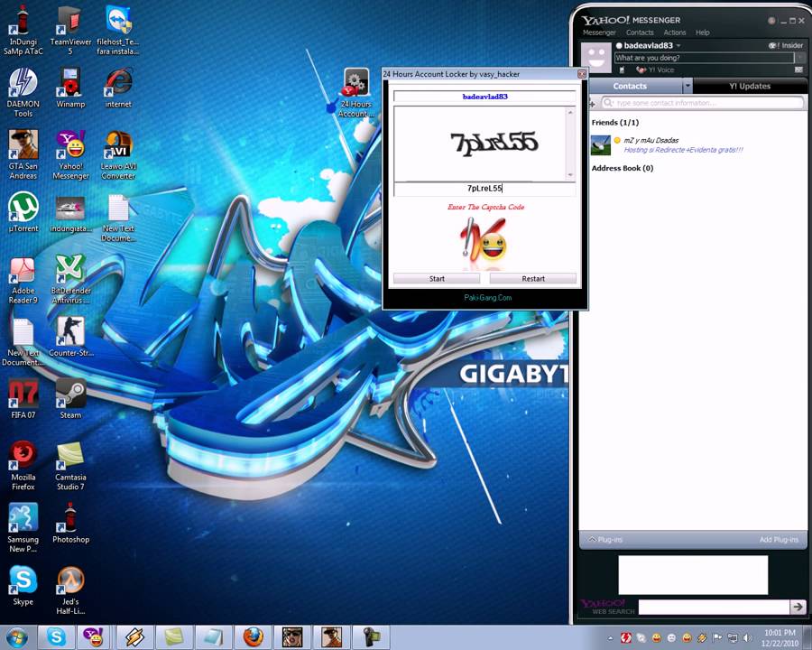Click captcha box scrollbar down arrow

click(x=571, y=175)
